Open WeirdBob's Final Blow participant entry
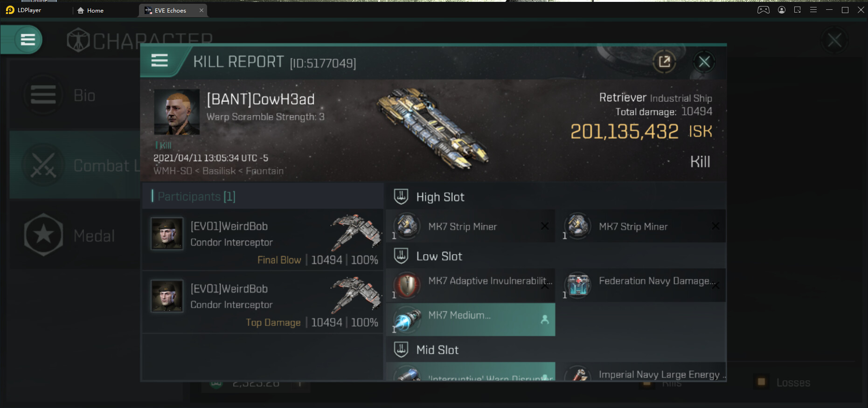 [x=263, y=240]
